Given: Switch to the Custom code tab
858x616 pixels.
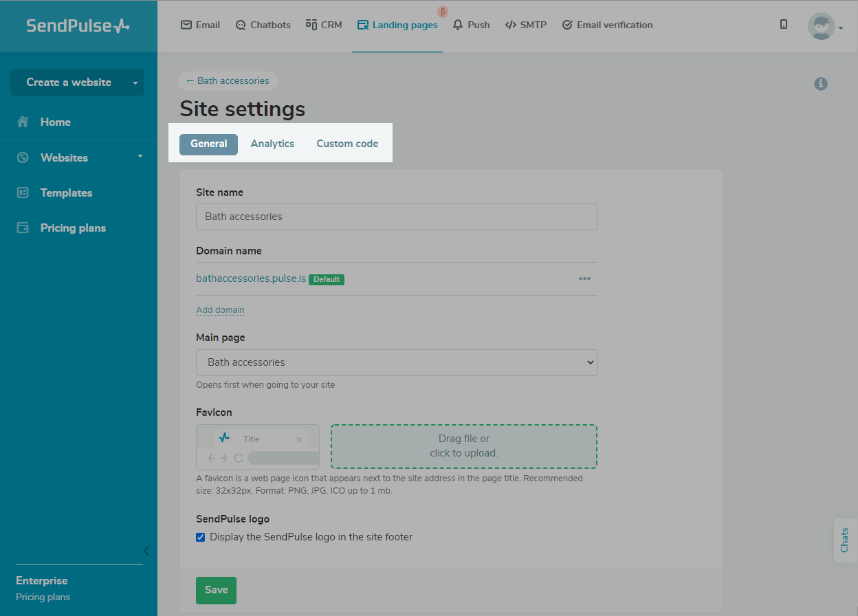Looking at the screenshot, I should coord(347,144).
